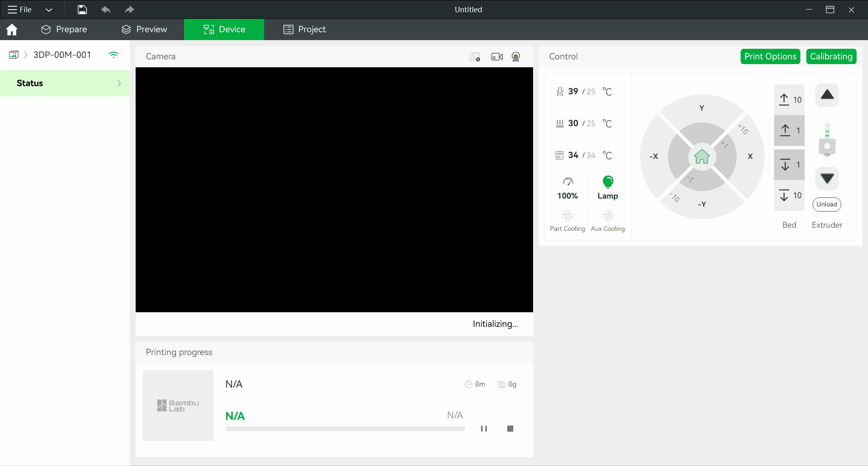This screenshot has height=466, width=868.
Task: Click the stop print button
Action: [x=510, y=429]
